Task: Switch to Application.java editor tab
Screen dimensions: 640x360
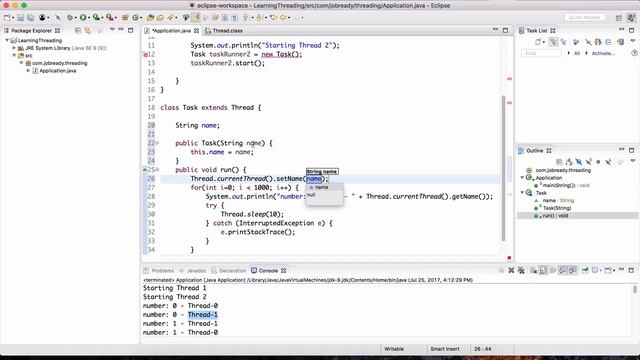Action: 171,31
